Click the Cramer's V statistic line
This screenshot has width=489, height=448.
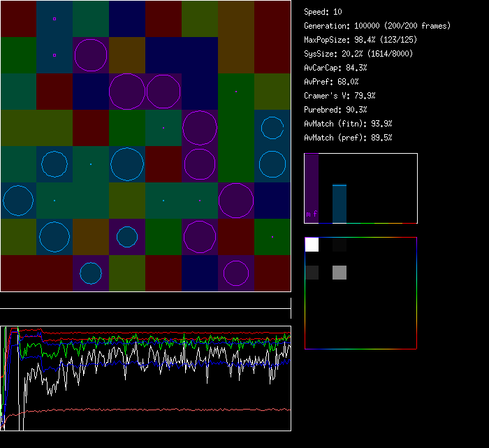click(340, 96)
